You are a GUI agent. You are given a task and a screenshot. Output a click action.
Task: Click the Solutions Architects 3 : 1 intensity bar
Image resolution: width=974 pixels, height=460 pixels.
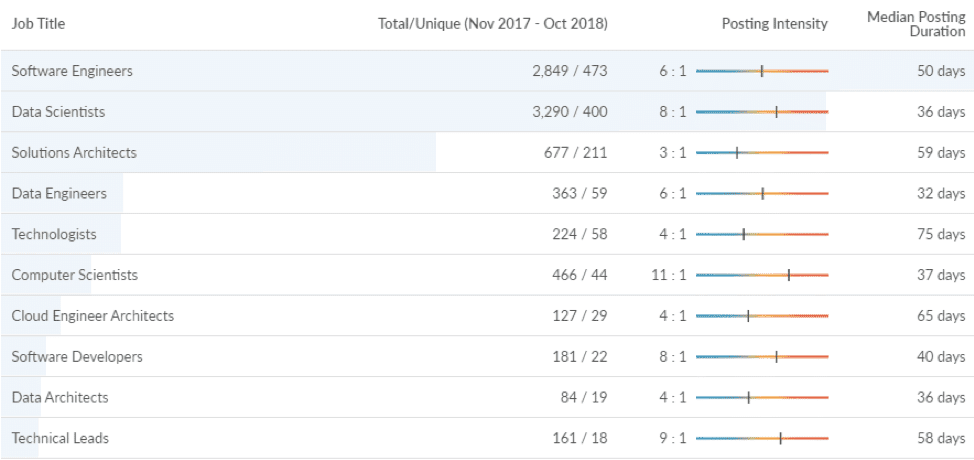coord(762,153)
